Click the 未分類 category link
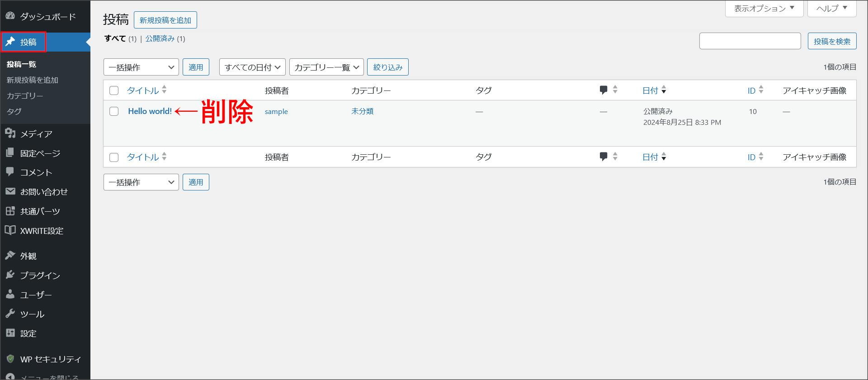868x380 pixels. (363, 111)
